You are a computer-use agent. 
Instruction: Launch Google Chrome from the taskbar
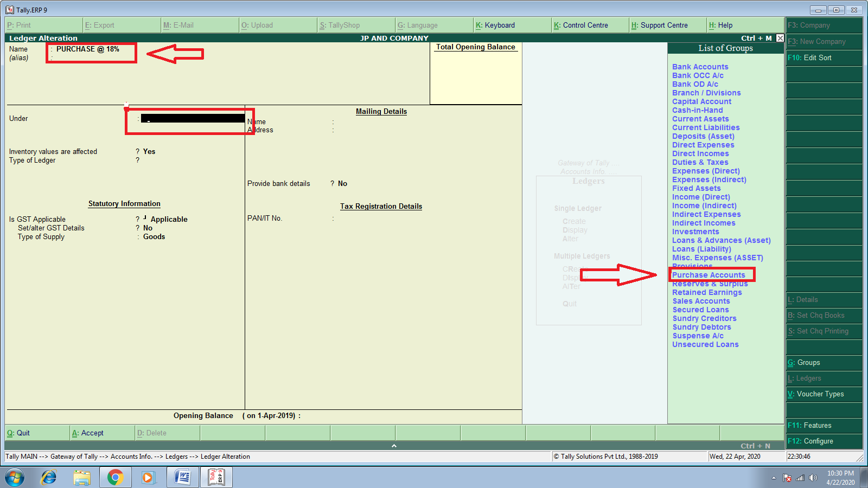[115, 477]
